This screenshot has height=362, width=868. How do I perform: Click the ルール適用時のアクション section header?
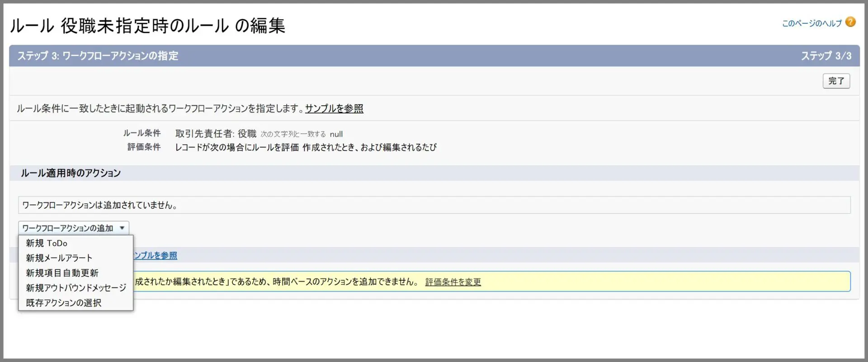pyautogui.click(x=71, y=173)
